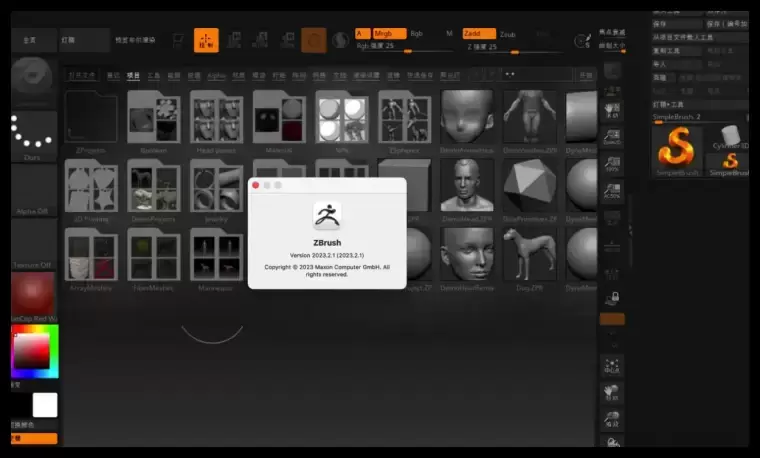Click the Zoom2D magnifier icon
The height and width of the screenshot is (458, 760).
(x=612, y=137)
